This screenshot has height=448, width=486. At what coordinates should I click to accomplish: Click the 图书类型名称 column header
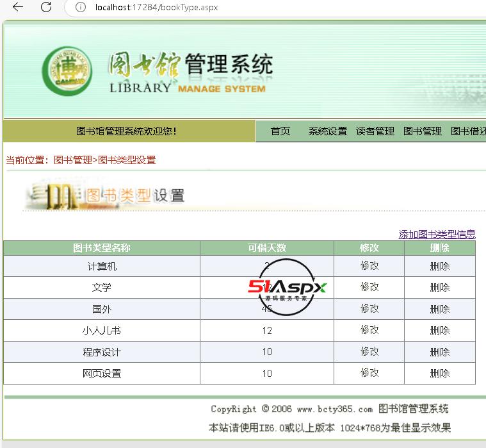pyautogui.click(x=102, y=248)
